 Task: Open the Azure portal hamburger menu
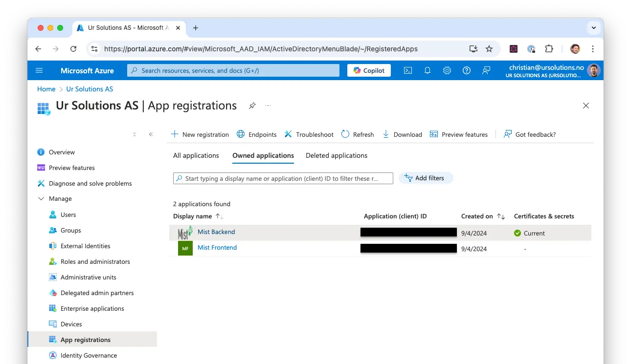pyautogui.click(x=40, y=70)
